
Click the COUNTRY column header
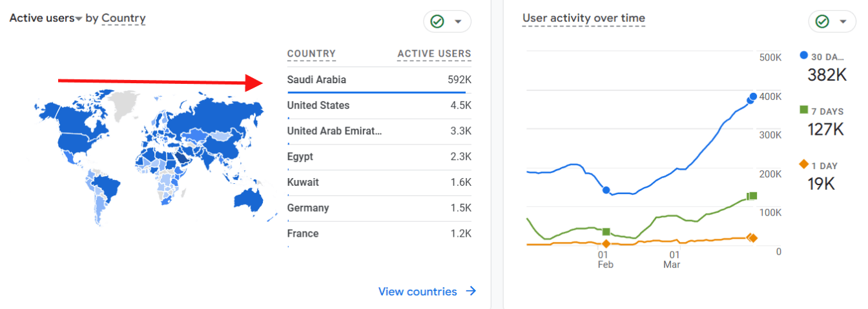point(311,54)
